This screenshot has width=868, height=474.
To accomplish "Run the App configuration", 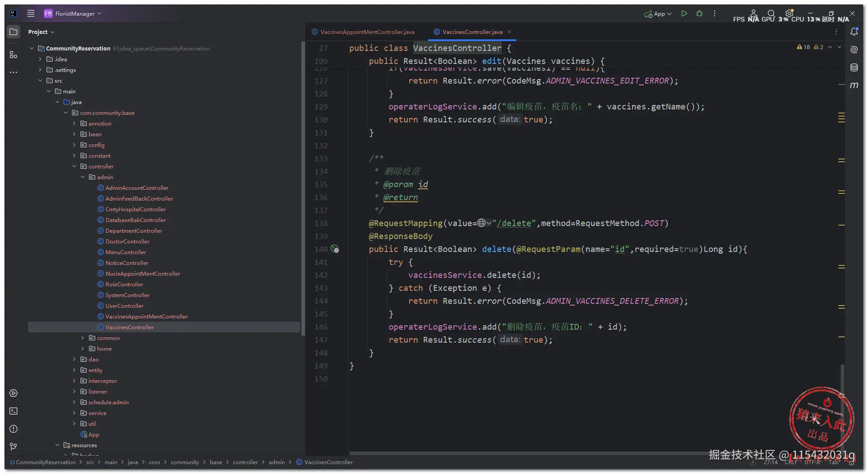I will pos(684,13).
